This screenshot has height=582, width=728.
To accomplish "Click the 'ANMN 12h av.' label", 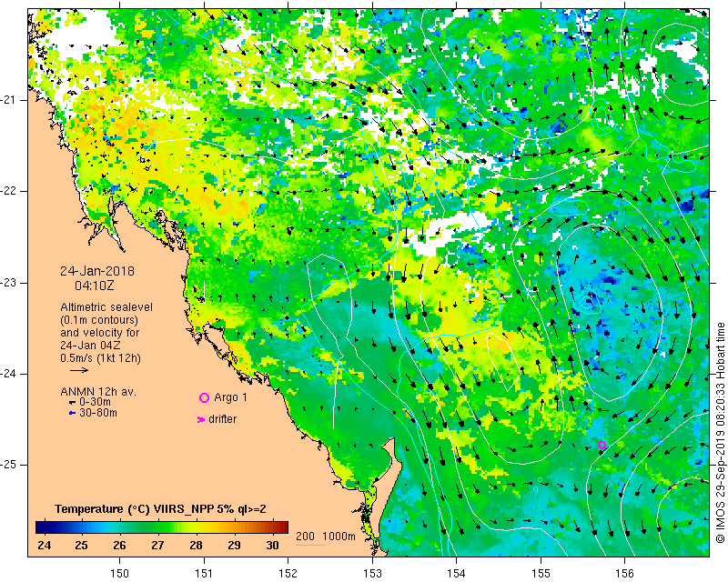I will (x=98, y=392).
